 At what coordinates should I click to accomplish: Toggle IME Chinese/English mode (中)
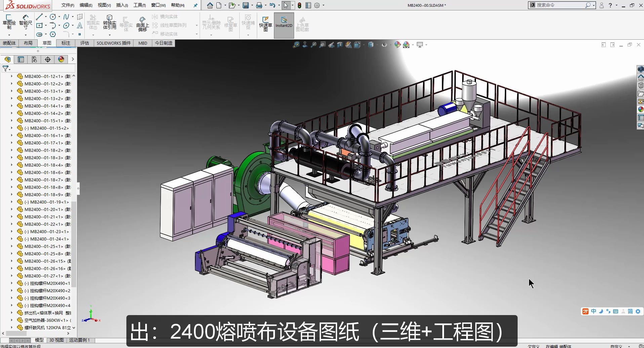pyautogui.click(x=594, y=311)
